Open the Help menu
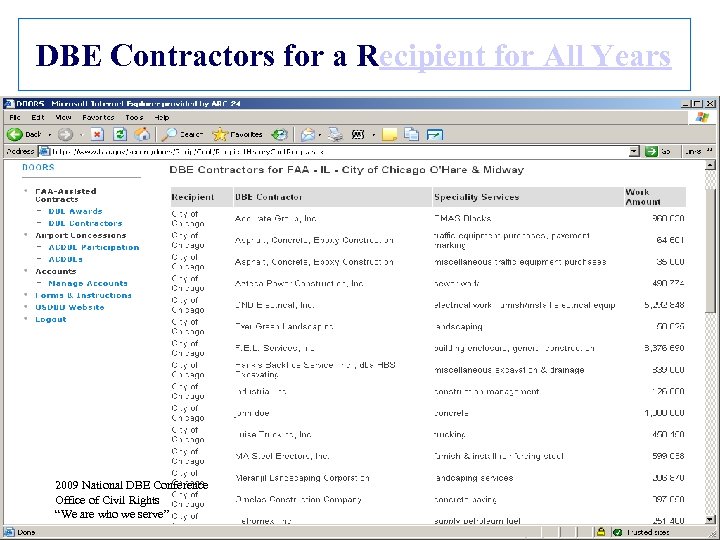This screenshot has width=720, height=540. coord(162,118)
